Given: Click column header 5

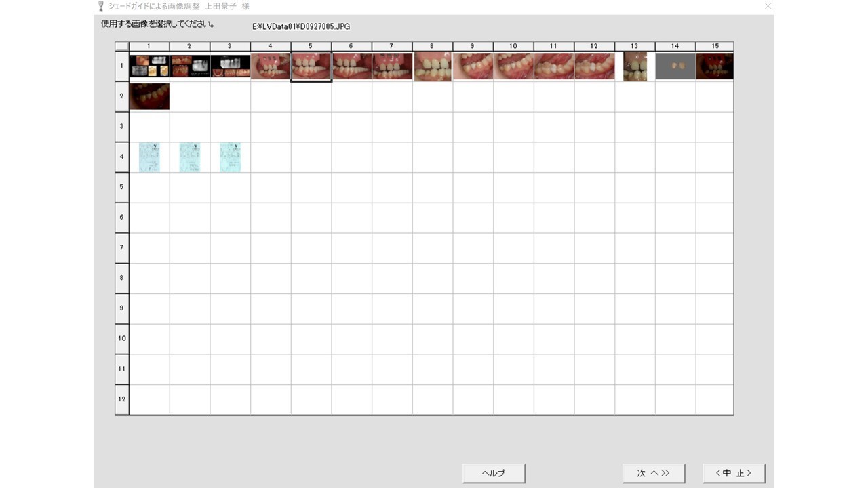Looking at the screenshot, I should (x=311, y=46).
